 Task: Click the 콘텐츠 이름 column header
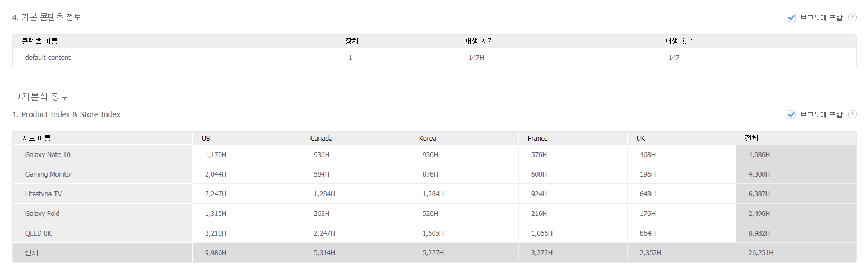[40, 42]
